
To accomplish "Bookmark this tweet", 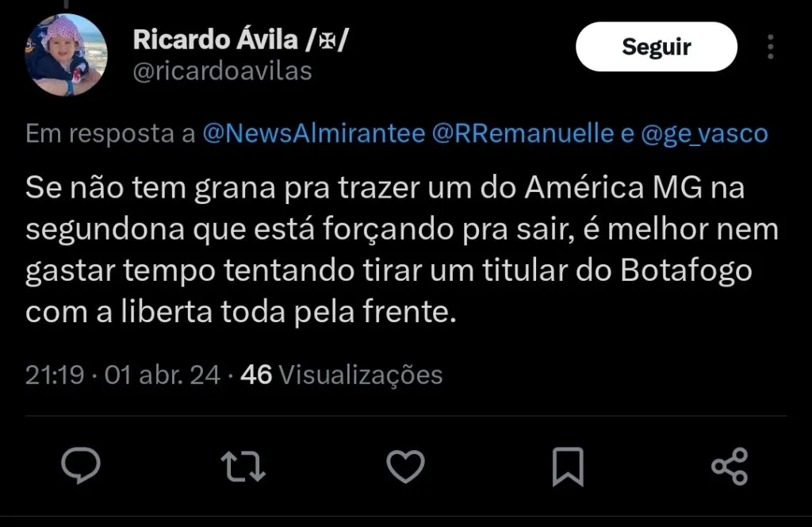I will point(568,465).
